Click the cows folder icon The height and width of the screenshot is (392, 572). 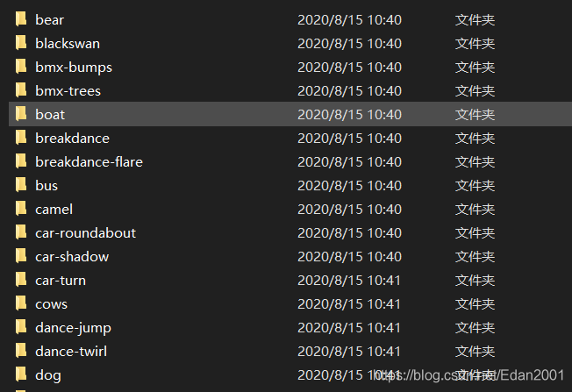pos(21,303)
